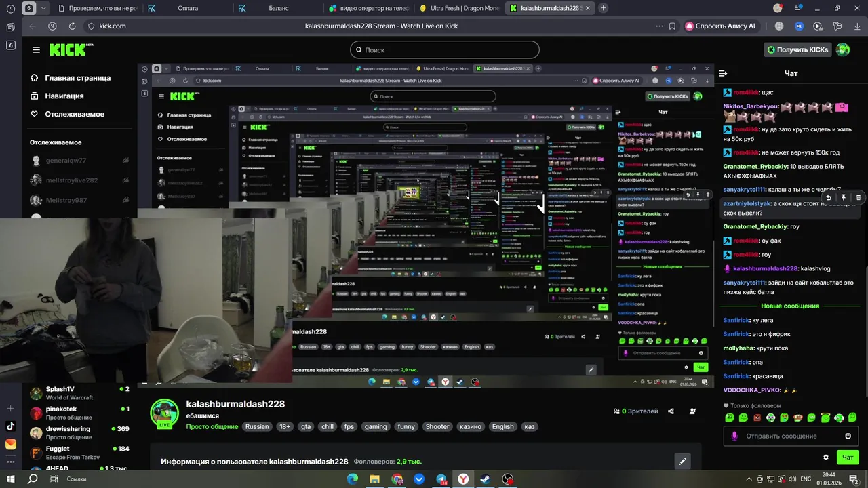Click the red angry emote
The height and width of the screenshot is (488, 868).
pos(757,418)
